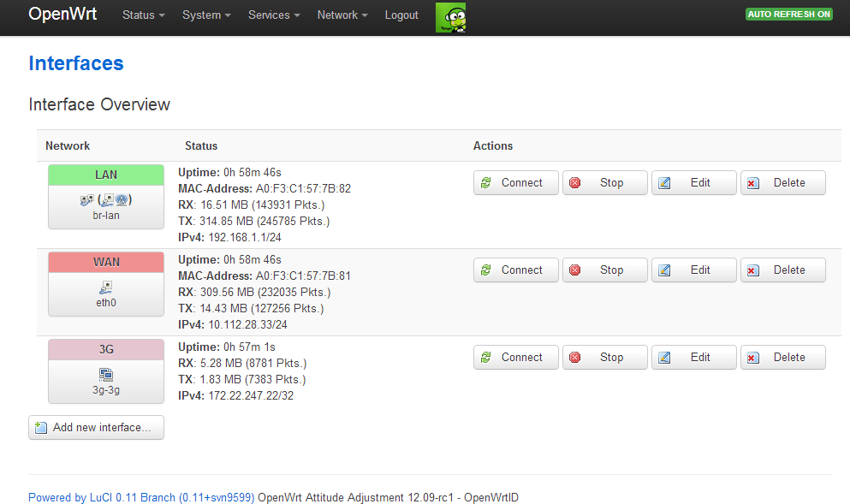
Task: Click the green mascot logo icon
Action: 450,17
